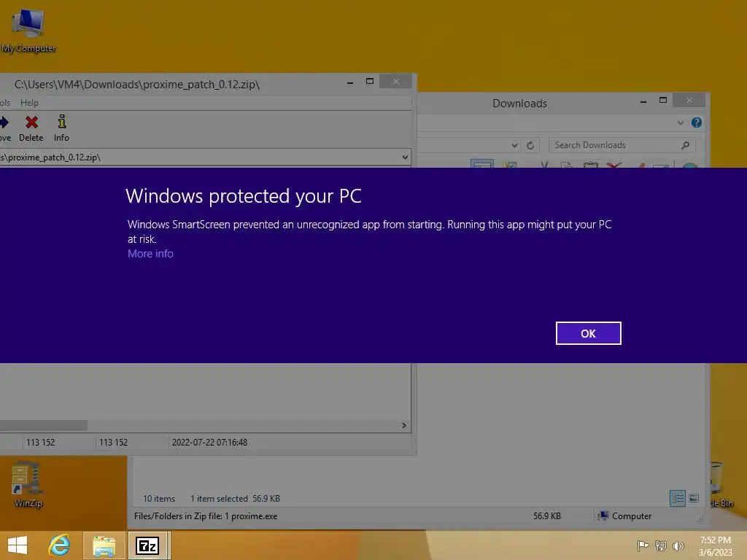Image resolution: width=747 pixels, height=560 pixels.
Task: Click the Computer status bar entry
Action: (626, 516)
